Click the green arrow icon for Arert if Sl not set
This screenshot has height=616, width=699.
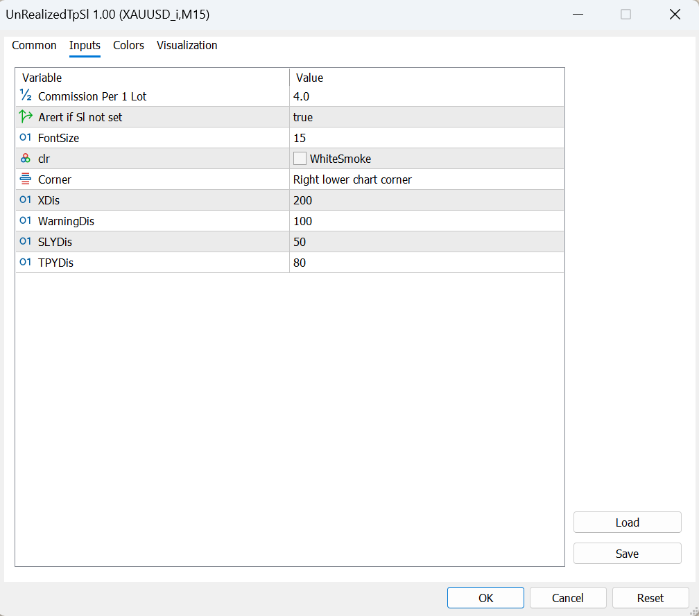tap(26, 116)
